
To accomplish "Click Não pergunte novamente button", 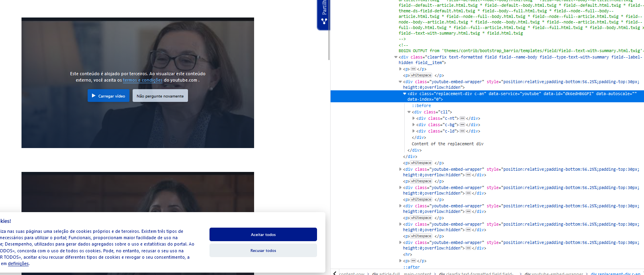I will click(160, 96).
